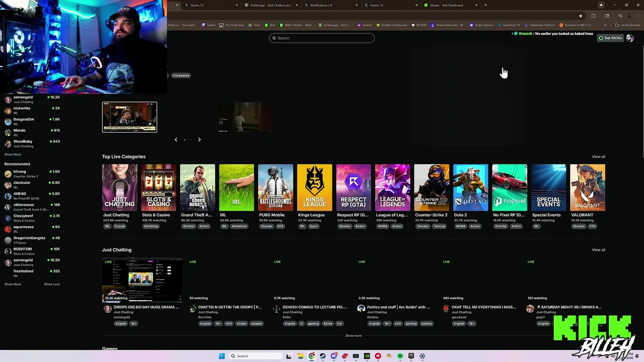Open the Kings League category card
The height and width of the screenshot is (362, 644).
pyautogui.click(x=314, y=188)
